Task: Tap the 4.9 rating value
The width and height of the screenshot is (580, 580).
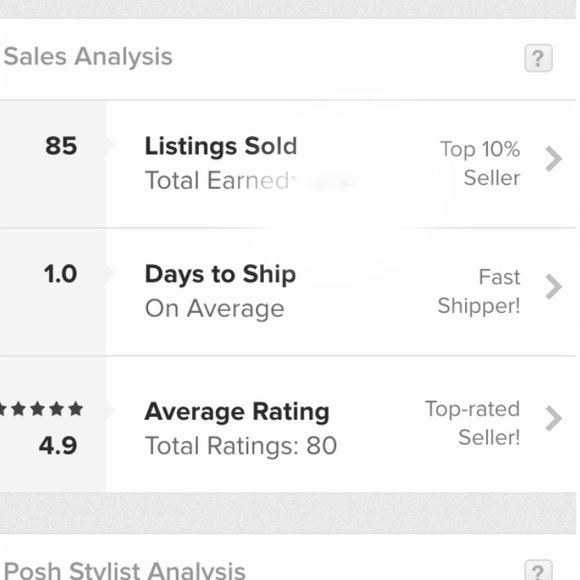Action: pyautogui.click(x=58, y=445)
